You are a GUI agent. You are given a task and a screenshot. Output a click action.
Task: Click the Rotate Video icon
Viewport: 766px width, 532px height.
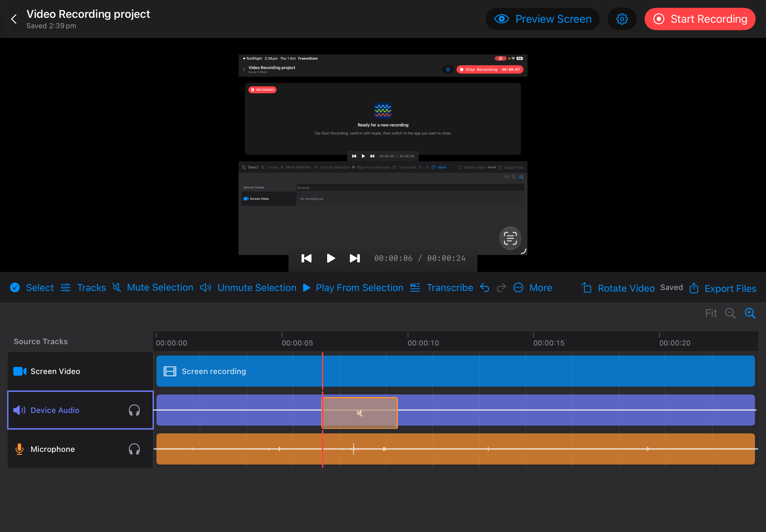click(x=586, y=288)
